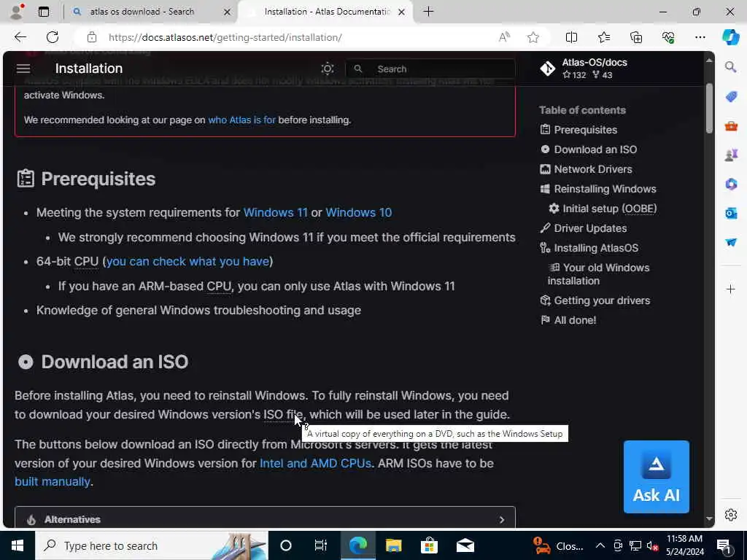Open the Windows Start menu
Screen dimensions: 747x560
tap(18, 545)
